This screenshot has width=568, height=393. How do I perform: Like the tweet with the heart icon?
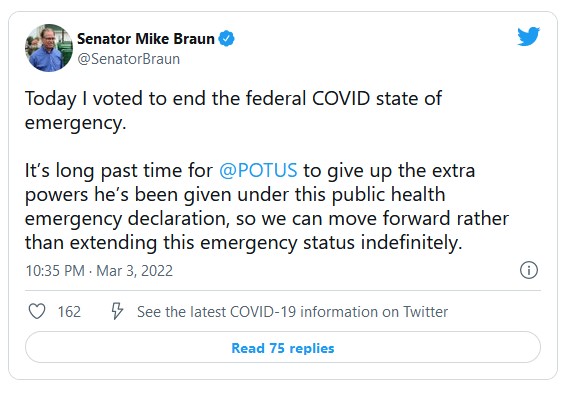[37, 311]
